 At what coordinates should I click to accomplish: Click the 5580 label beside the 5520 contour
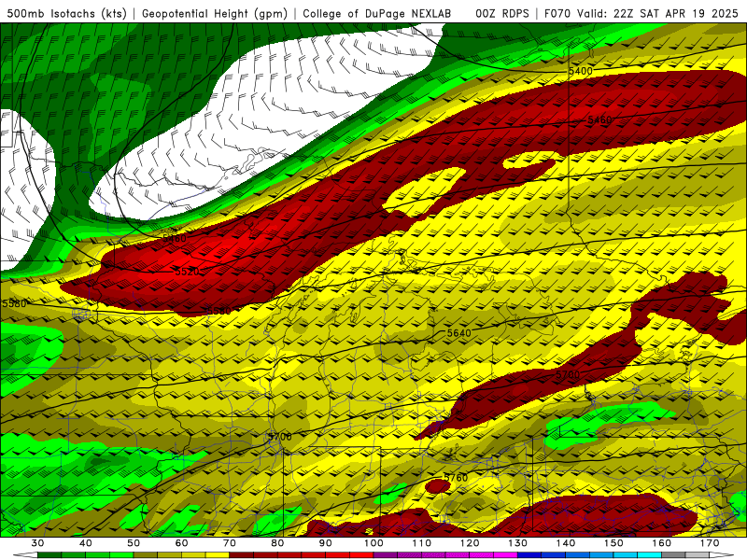[x=218, y=312]
